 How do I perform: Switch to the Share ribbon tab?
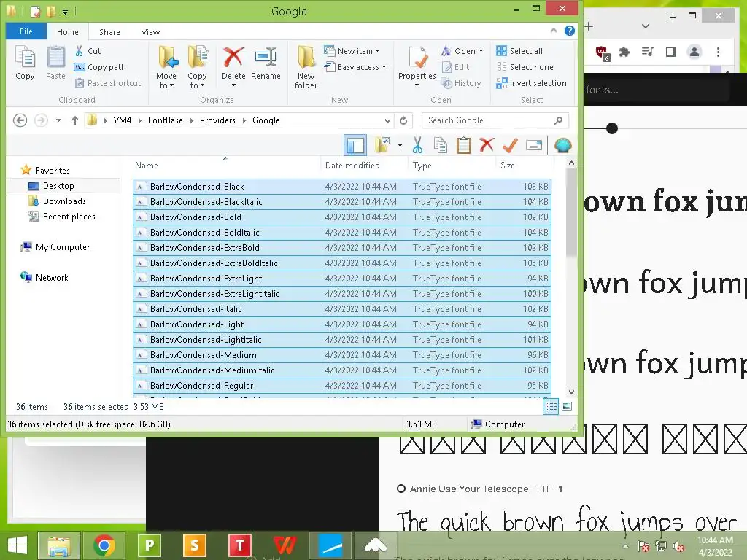pos(109,32)
